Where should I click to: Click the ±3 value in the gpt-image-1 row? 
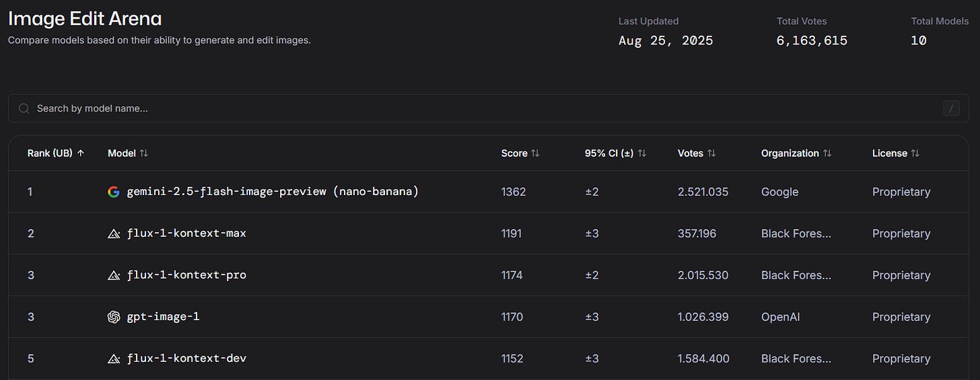click(x=592, y=317)
